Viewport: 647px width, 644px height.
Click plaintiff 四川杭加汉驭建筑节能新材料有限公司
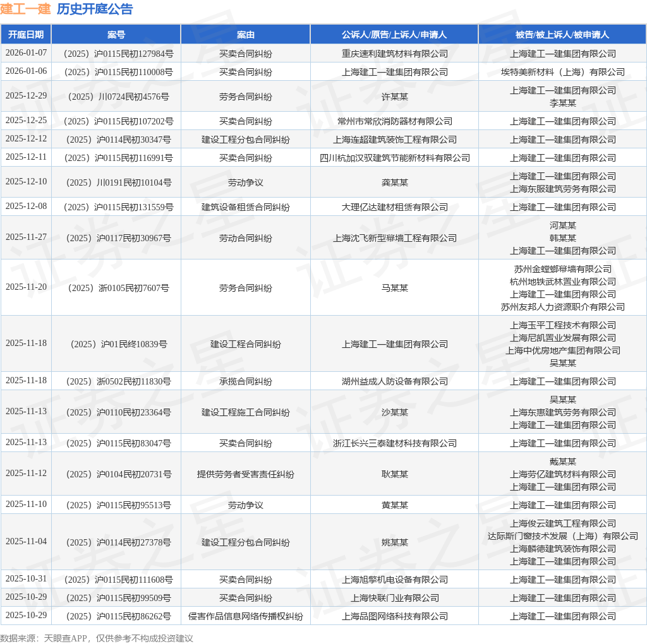tap(394, 158)
